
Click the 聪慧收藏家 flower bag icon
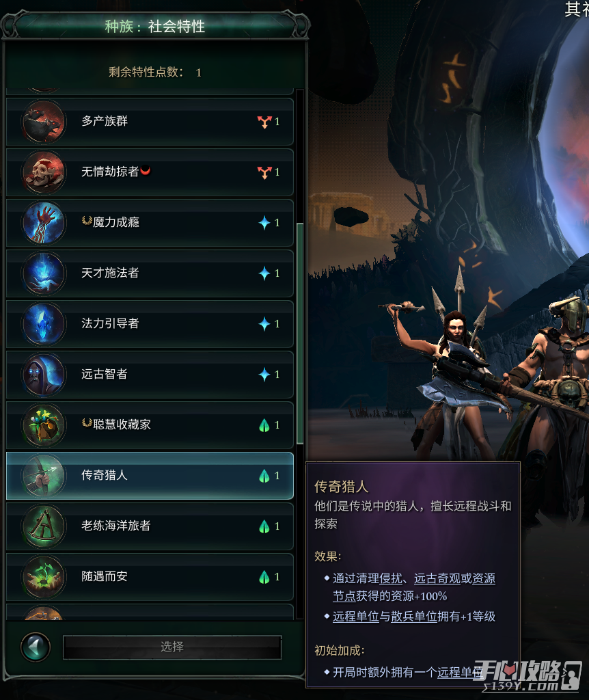[x=43, y=425]
